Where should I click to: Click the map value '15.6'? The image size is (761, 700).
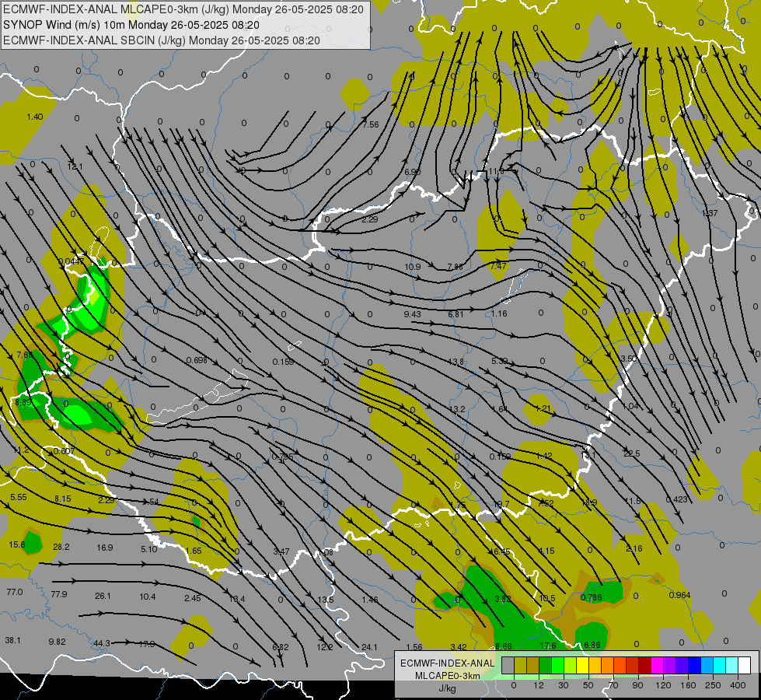point(17,544)
